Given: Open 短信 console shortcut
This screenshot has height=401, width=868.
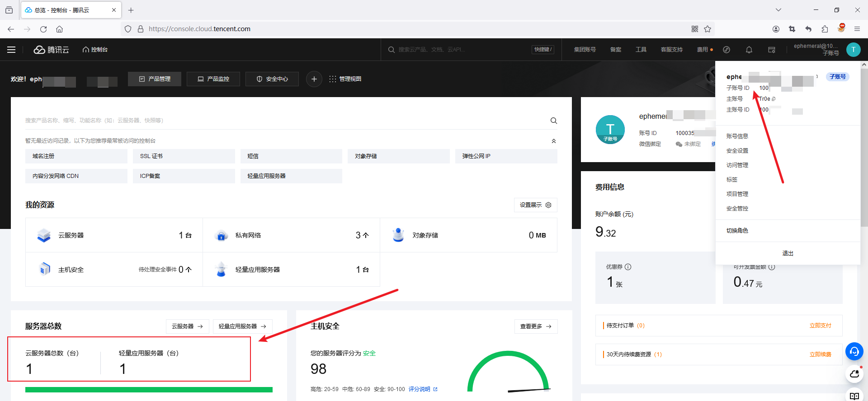Looking at the screenshot, I should pos(291,156).
